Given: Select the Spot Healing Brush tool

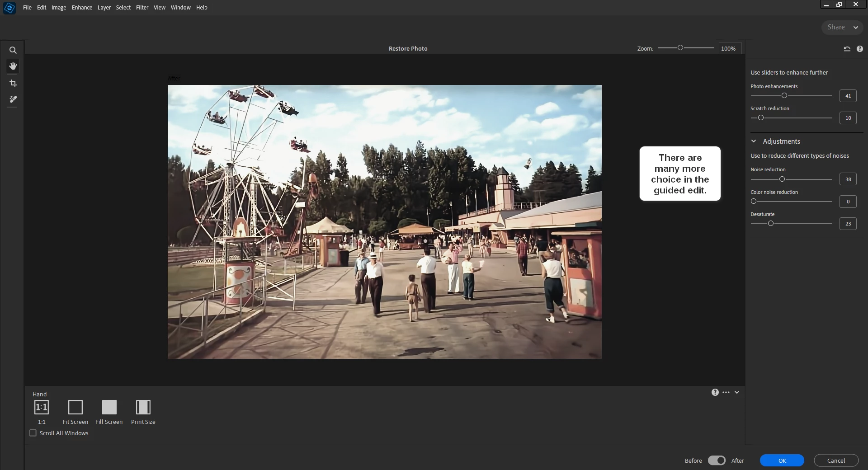Looking at the screenshot, I should tap(13, 99).
